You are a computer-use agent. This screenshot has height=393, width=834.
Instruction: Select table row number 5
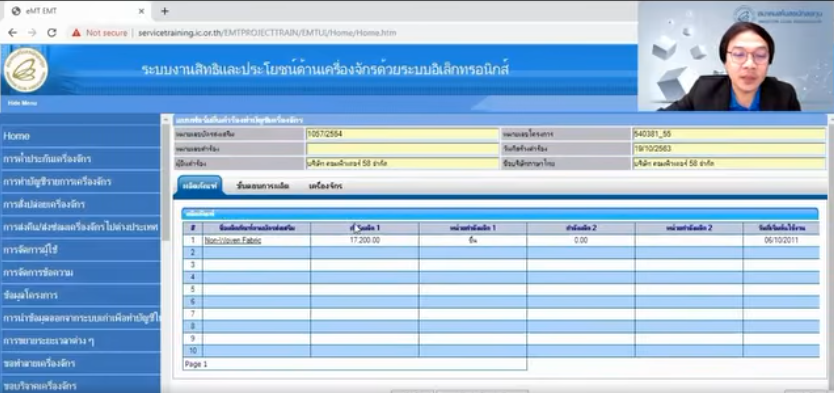193,289
